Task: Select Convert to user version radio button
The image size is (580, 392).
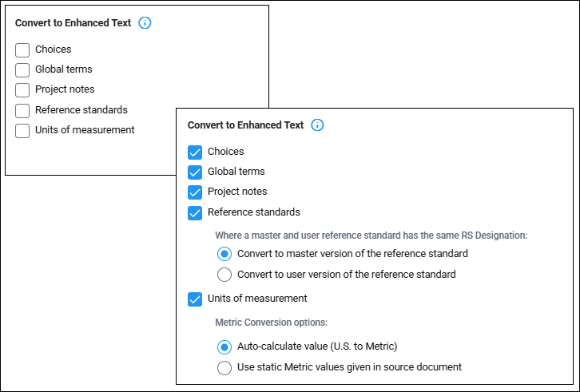Action: point(224,275)
